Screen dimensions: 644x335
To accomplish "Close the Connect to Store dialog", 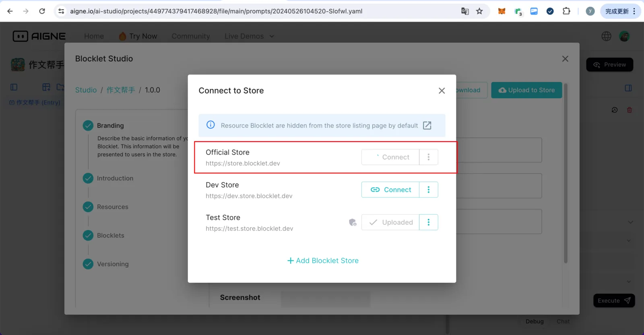I will pyautogui.click(x=442, y=91).
